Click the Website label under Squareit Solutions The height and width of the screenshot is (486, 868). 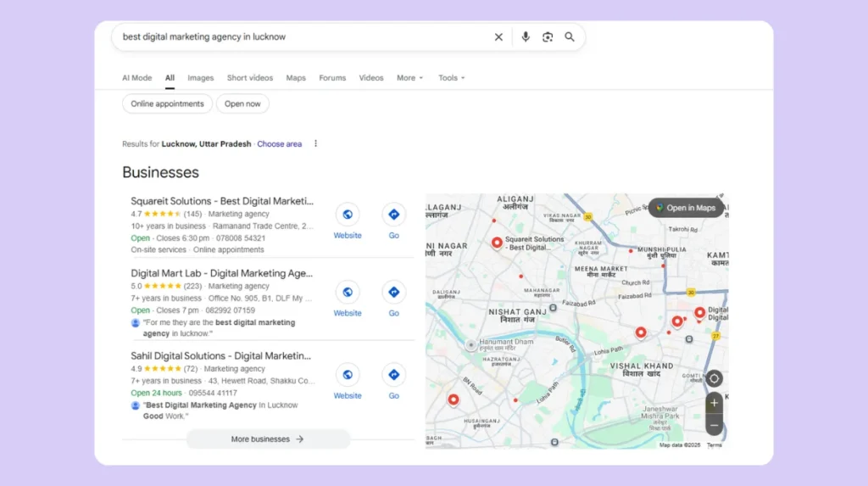click(348, 236)
